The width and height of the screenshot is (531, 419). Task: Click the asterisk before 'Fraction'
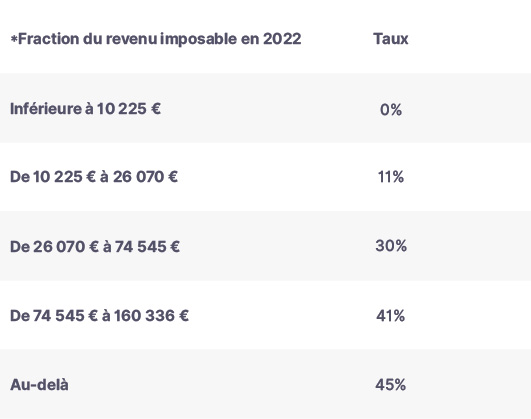(14, 39)
